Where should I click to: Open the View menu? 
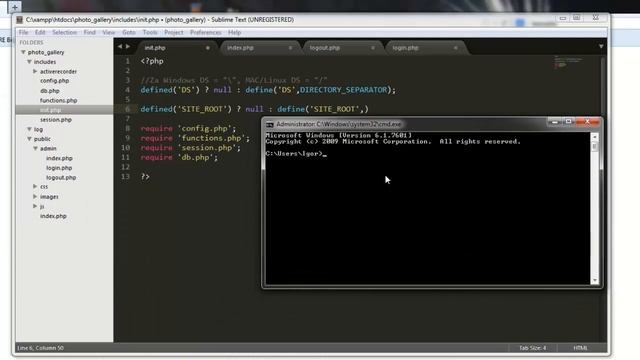pyautogui.click(x=109, y=32)
